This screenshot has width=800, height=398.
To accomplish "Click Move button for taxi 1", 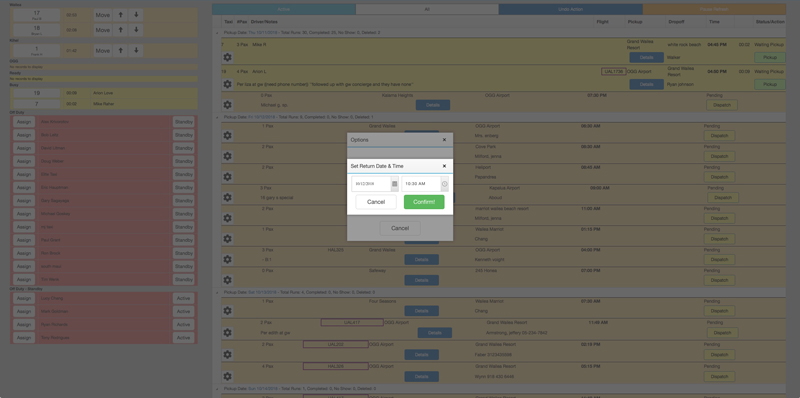I will coord(103,51).
